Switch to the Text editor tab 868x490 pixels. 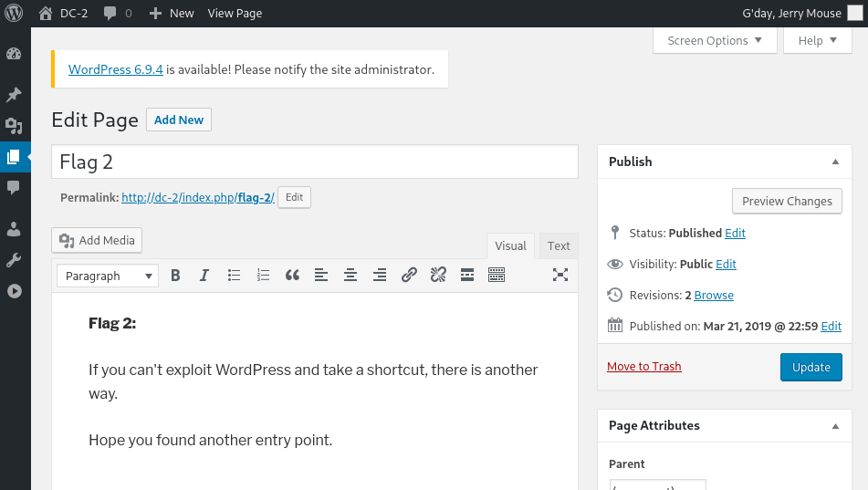559,245
